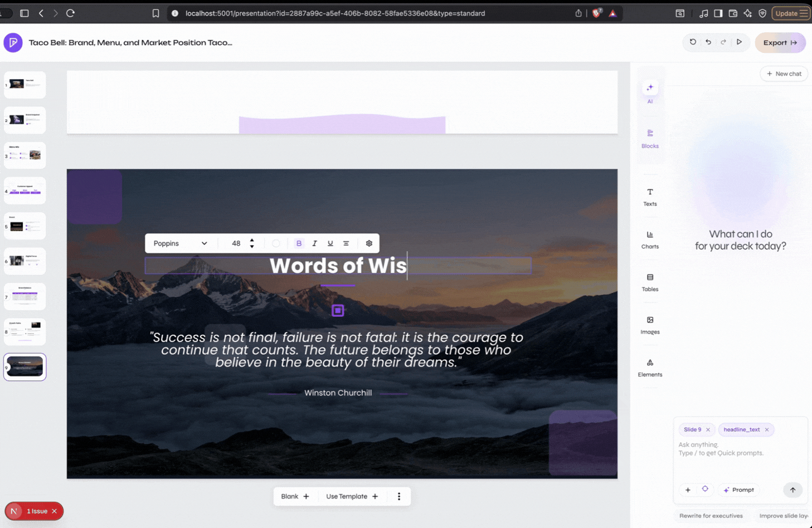
Task: Send the chat message with arrow button
Action: pyautogui.click(x=792, y=490)
